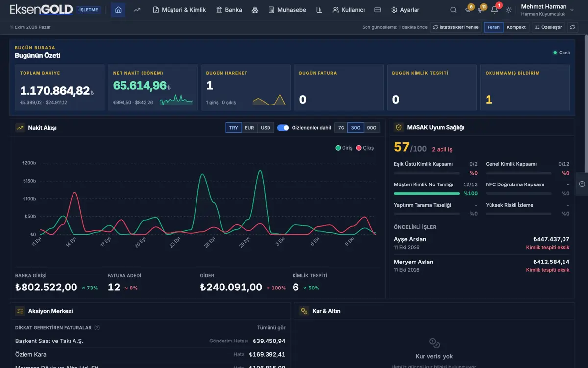Click the Müşteri Kimlik No Tamlığı progress bar
Screen dimensions: 588x368
427,193
